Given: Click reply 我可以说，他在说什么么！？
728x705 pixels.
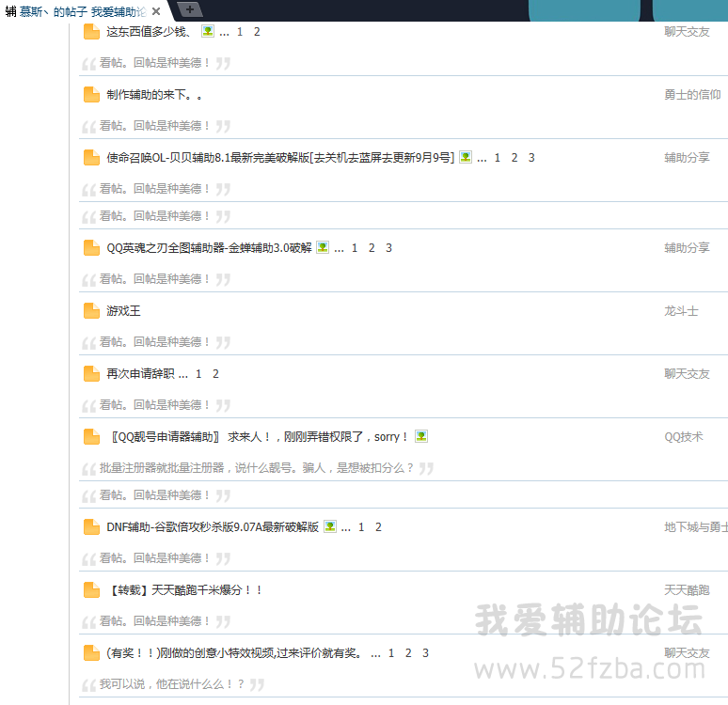Looking at the screenshot, I should pyautogui.click(x=172, y=684).
